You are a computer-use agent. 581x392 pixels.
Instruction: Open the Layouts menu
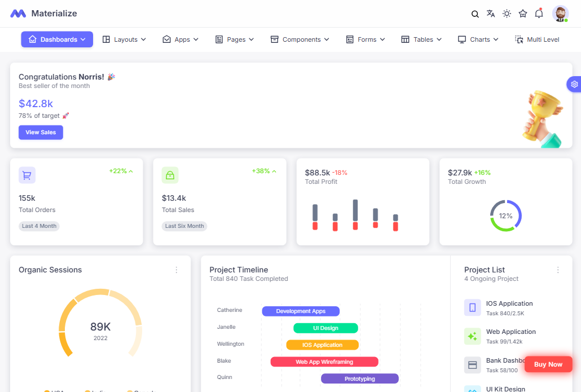coord(124,39)
